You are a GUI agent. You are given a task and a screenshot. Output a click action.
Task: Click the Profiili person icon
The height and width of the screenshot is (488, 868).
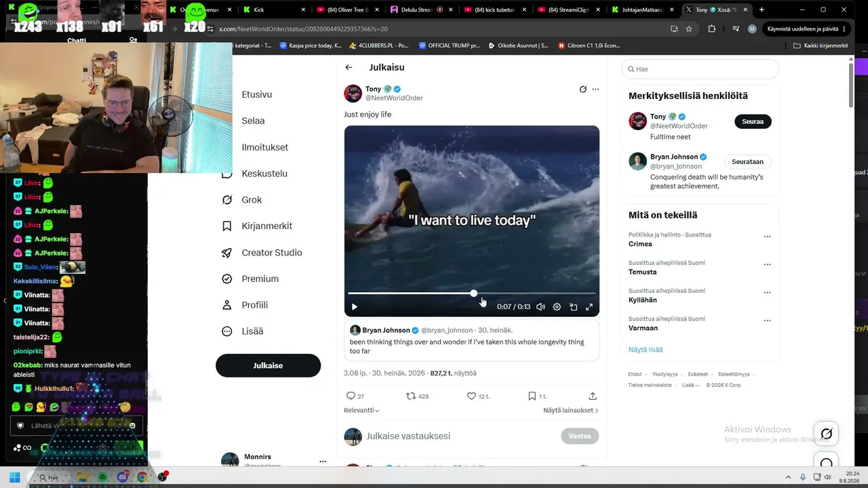[x=227, y=305]
